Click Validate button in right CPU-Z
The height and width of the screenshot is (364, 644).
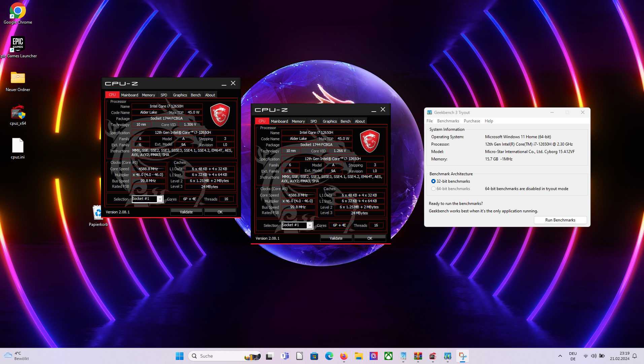(x=336, y=238)
